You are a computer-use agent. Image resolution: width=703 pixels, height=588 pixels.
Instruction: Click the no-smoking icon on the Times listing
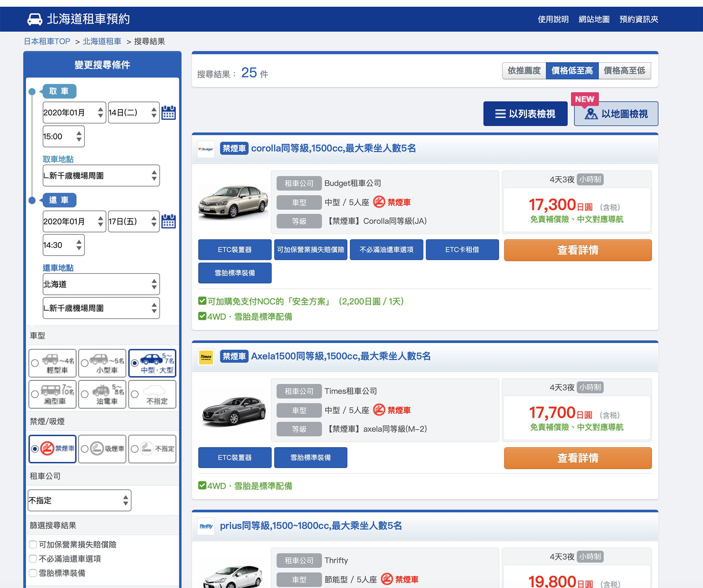(x=379, y=409)
